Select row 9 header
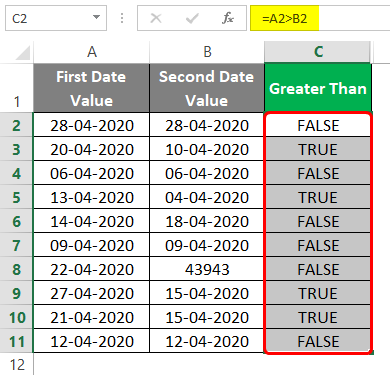The image size is (390, 375). [x=17, y=293]
